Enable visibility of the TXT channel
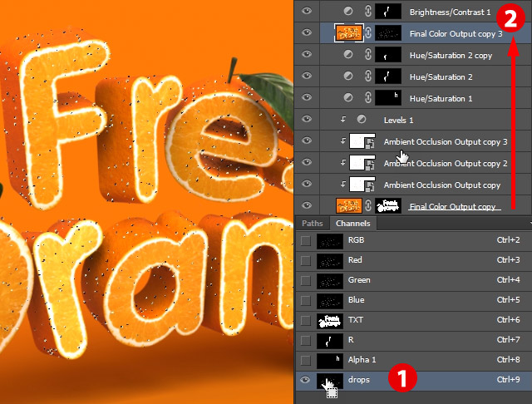532x404 pixels. click(305, 320)
